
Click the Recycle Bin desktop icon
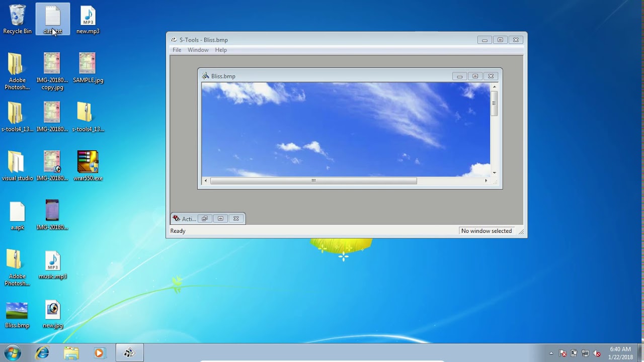click(17, 19)
